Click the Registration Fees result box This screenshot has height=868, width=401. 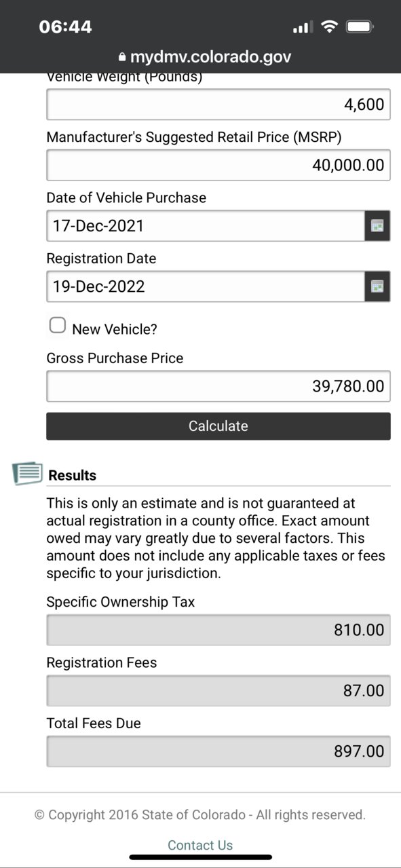pos(218,691)
